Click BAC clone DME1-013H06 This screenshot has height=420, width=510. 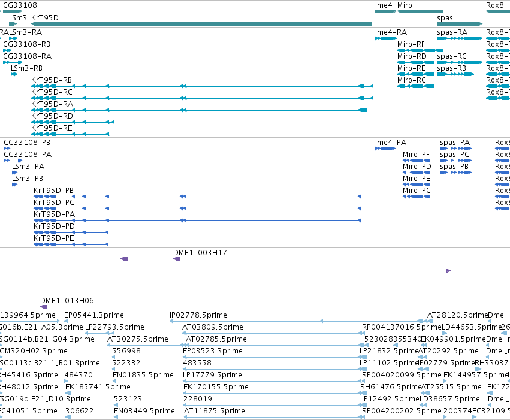tap(275, 307)
